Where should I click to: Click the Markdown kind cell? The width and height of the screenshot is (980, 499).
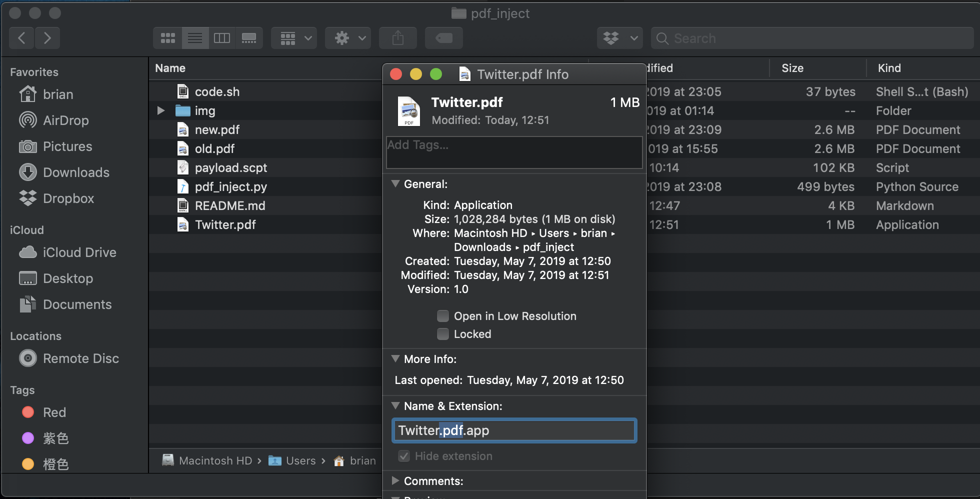click(x=904, y=205)
